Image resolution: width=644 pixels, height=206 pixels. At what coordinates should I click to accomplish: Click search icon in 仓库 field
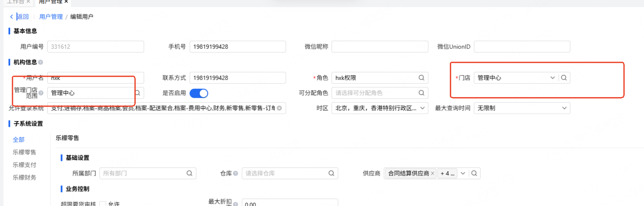pyautogui.click(x=331, y=173)
